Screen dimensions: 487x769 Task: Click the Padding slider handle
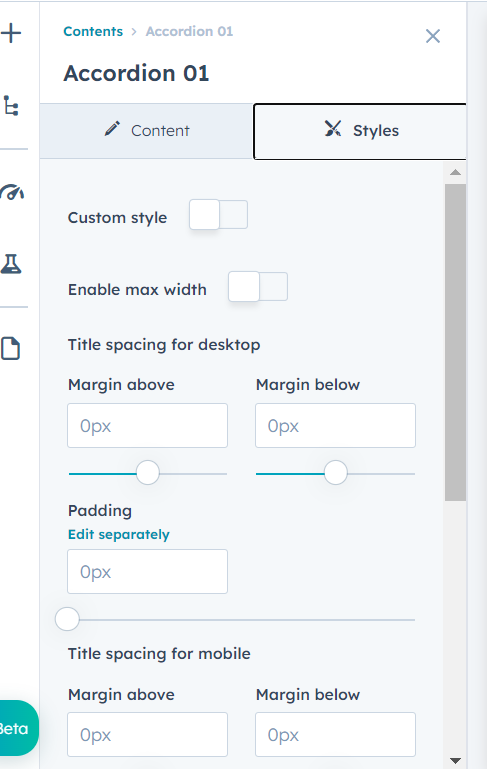click(67, 619)
